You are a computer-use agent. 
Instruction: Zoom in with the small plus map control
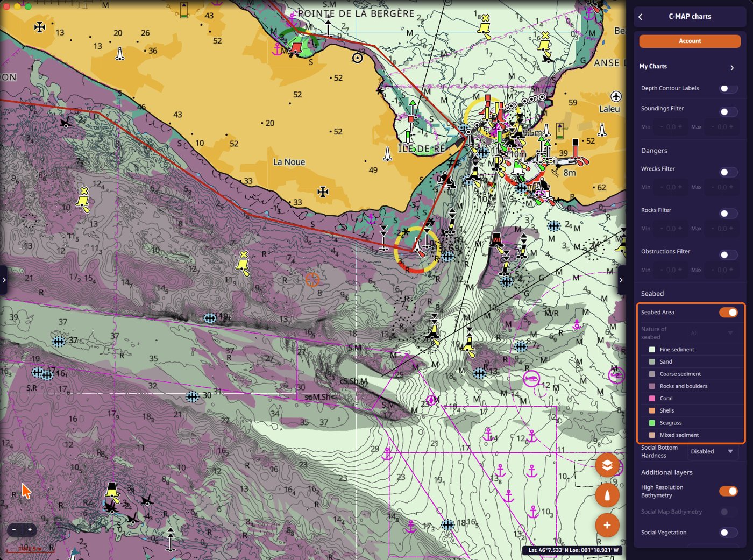pos(30,530)
